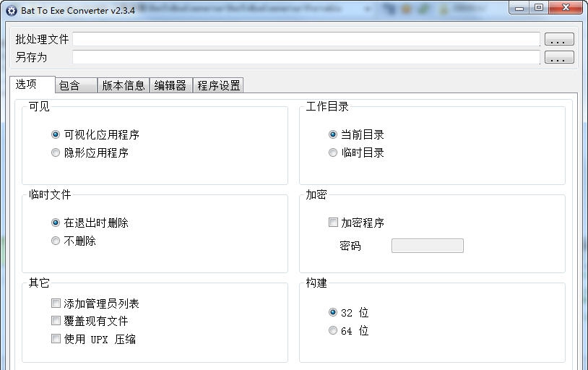Select the 可视化应用程序 radio button
This screenshot has width=588, height=370.
coord(56,134)
